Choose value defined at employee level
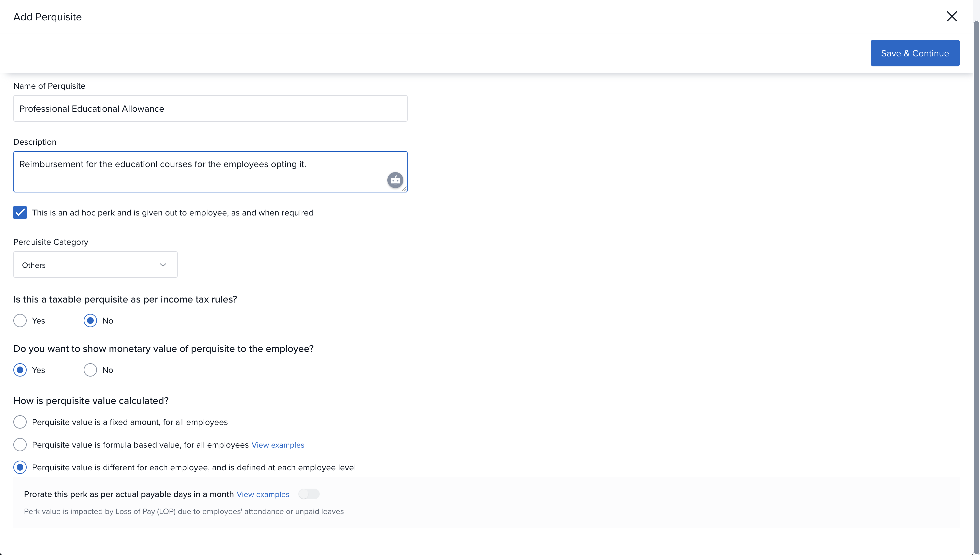The image size is (980, 555). click(20, 467)
